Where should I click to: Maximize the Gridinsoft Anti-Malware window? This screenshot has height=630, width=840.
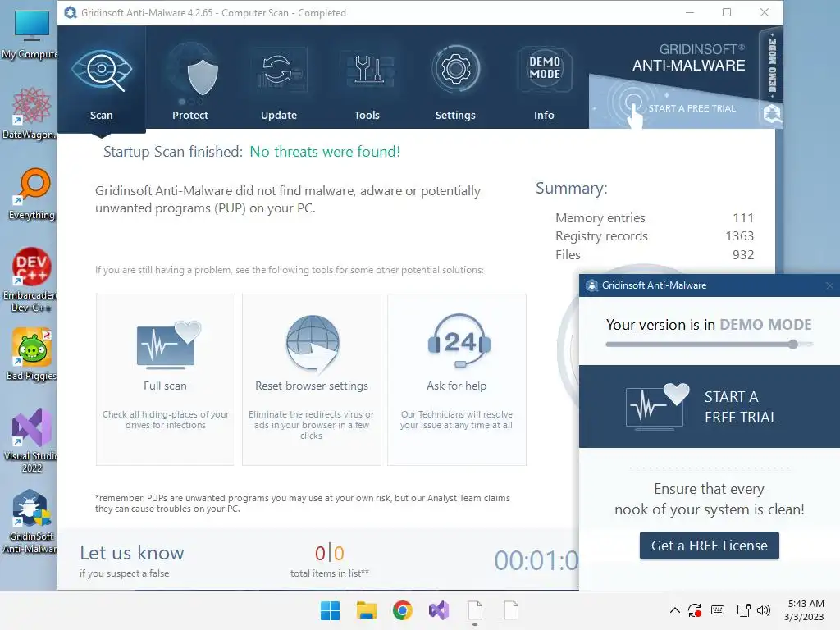coord(727,12)
